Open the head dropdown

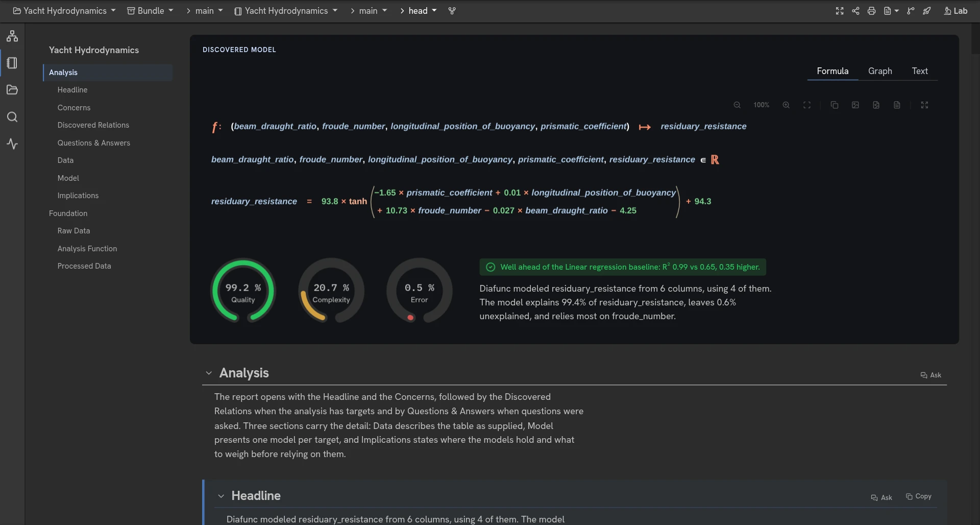pos(423,11)
